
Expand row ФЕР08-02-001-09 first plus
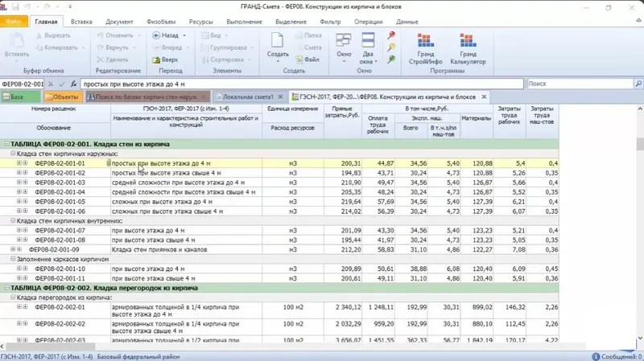[x=13, y=249]
